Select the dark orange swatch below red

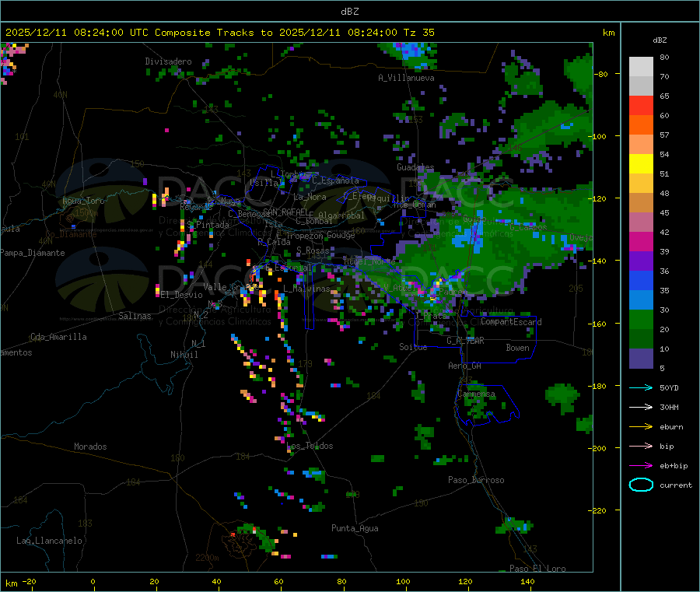[641, 125]
